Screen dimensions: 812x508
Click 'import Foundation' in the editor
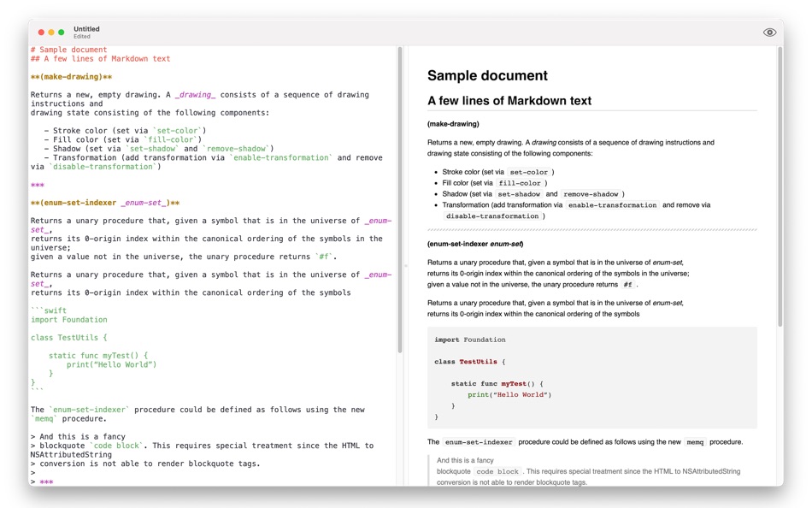coord(69,320)
